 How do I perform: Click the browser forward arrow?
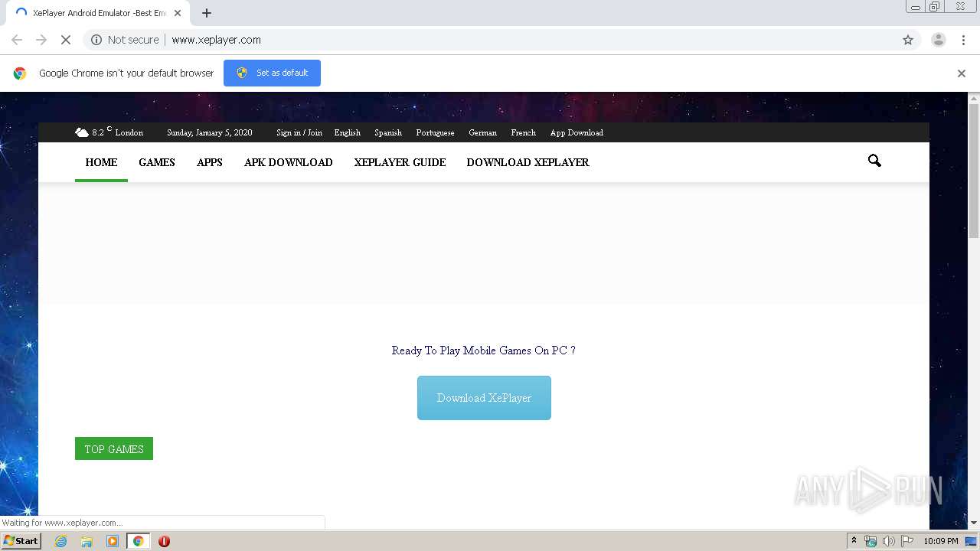click(x=41, y=40)
